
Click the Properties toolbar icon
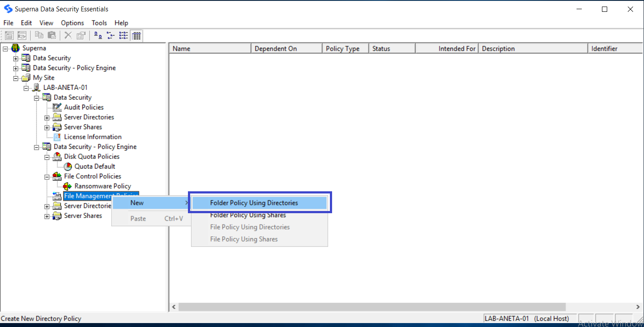81,36
